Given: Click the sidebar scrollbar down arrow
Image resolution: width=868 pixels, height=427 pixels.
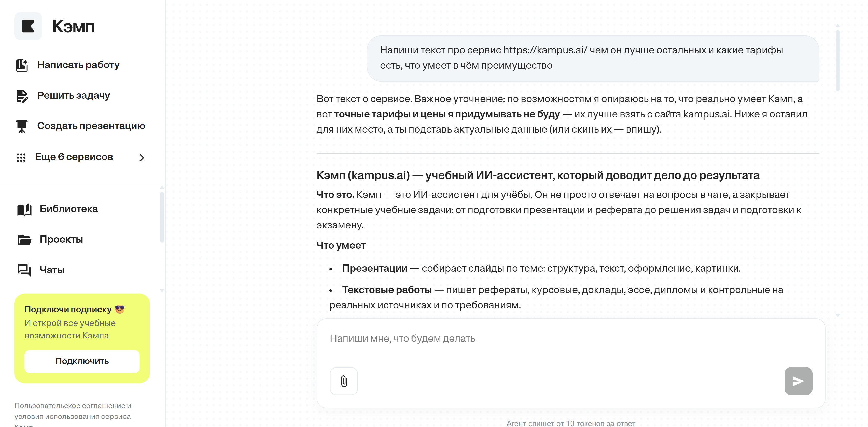Looking at the screenshot, I should (162, 290).
